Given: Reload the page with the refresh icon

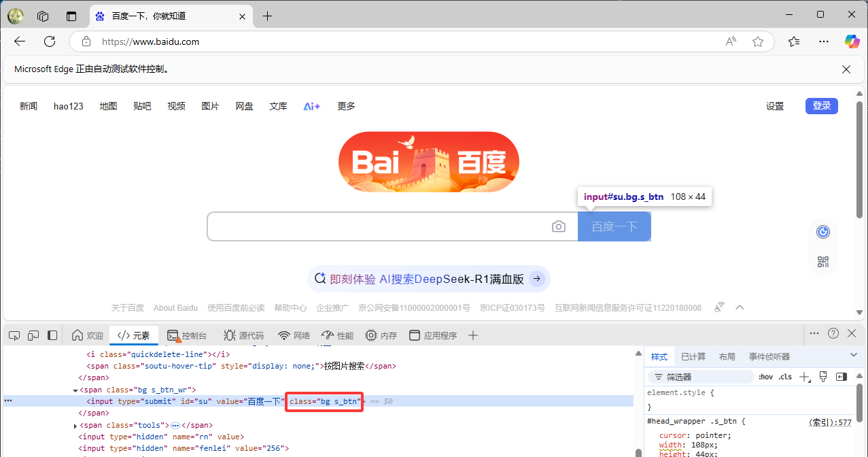Looking at the screenshot, I should coord(50,41).
